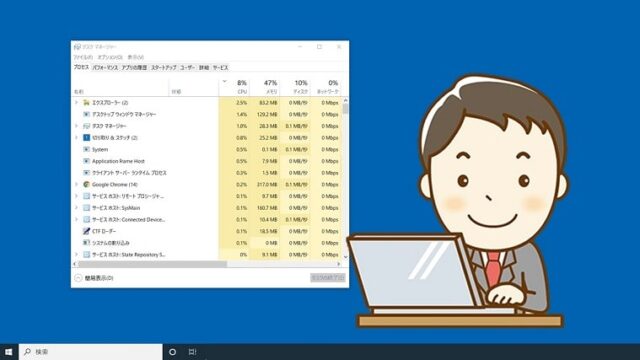Click the System process icon
Viewport: 640px width, 360px height.
[x=86, y=149]
